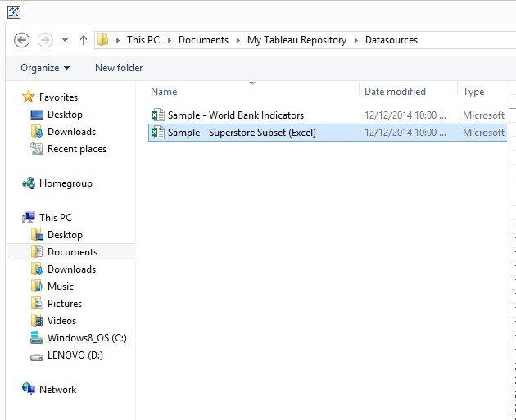Jump to My Tableau Repository breadcrumb
Viewport: 516px width, 420px height.
coord(296,40)
